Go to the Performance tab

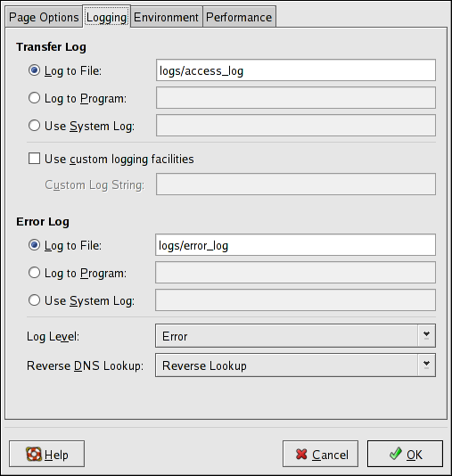tap(239, 17)
